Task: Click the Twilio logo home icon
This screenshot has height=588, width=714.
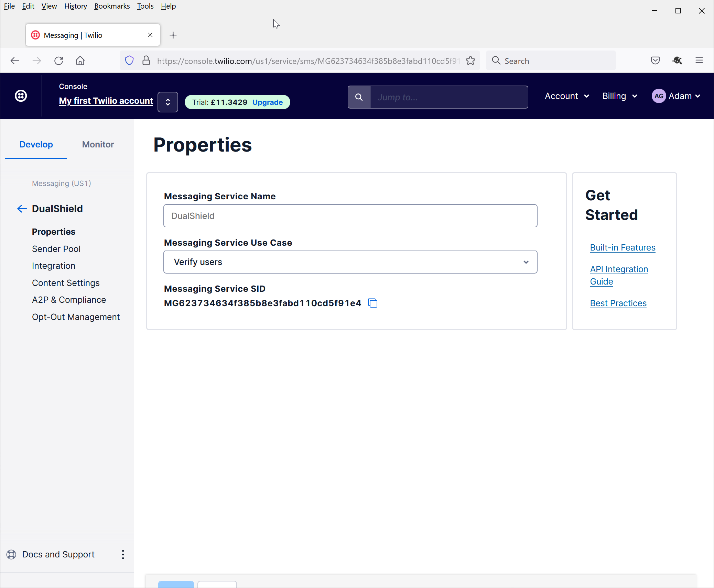Action: pyautogui.click(x=21, y=96)
